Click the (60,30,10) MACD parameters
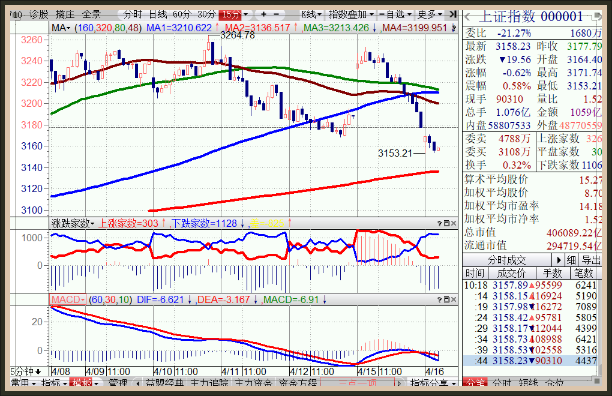The height and width of the screenshot is (396, 612). 111,300
